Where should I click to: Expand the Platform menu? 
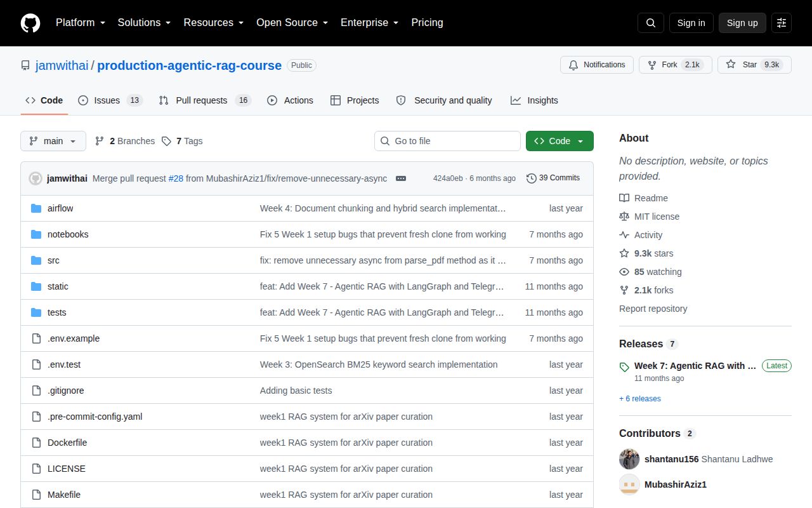click(79, 23)
